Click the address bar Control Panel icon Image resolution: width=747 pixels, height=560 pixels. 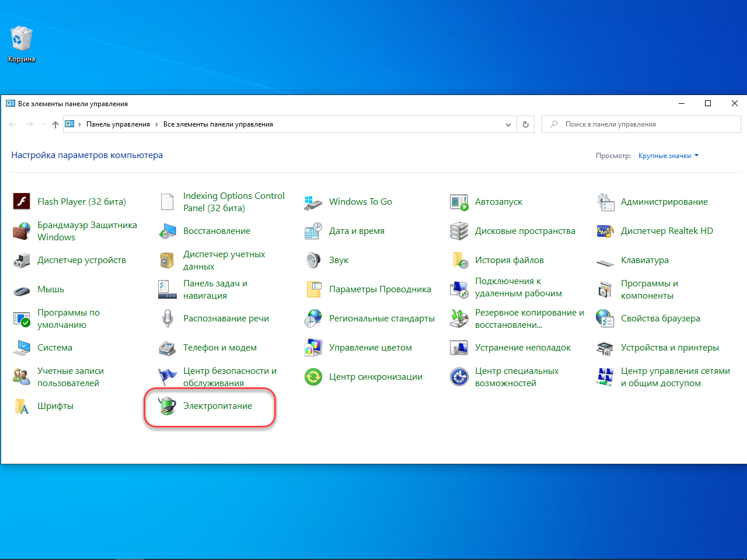(x=70, y=124)
